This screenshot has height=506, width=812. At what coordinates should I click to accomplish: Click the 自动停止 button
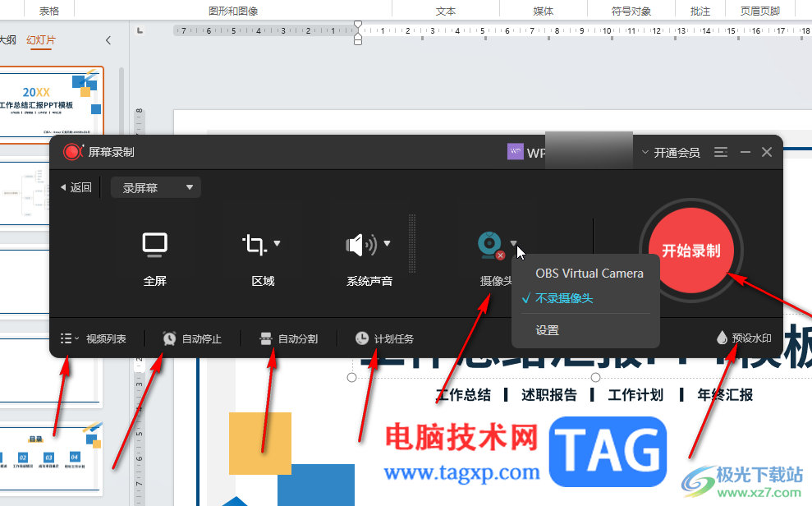click(191, 338)
